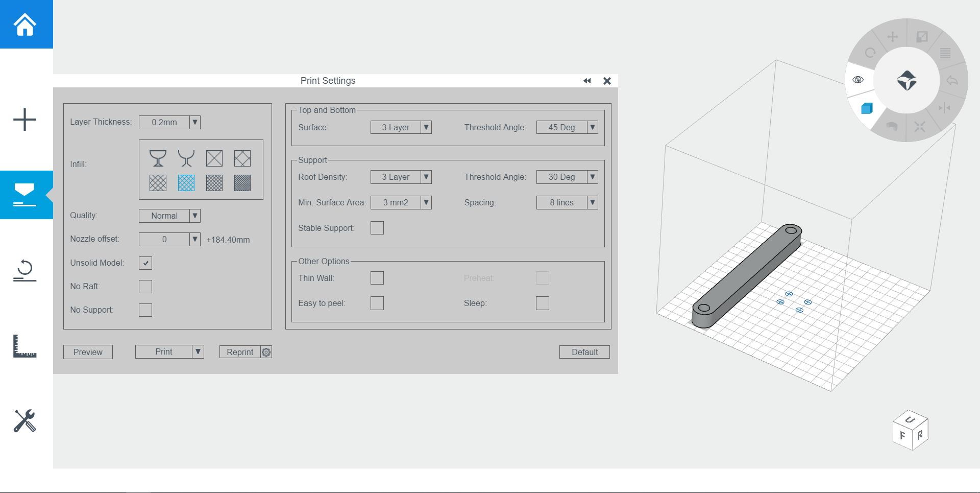Select the densest solid mesh infill
Viewport: 980px width, 493px height.
(242, 183)
